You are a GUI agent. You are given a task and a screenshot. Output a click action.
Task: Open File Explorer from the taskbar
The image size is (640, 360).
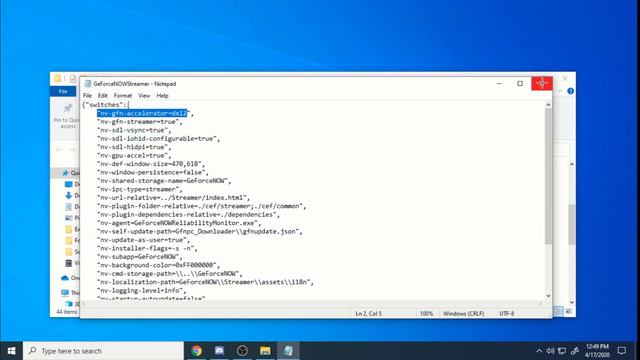(x=265, y=351)
